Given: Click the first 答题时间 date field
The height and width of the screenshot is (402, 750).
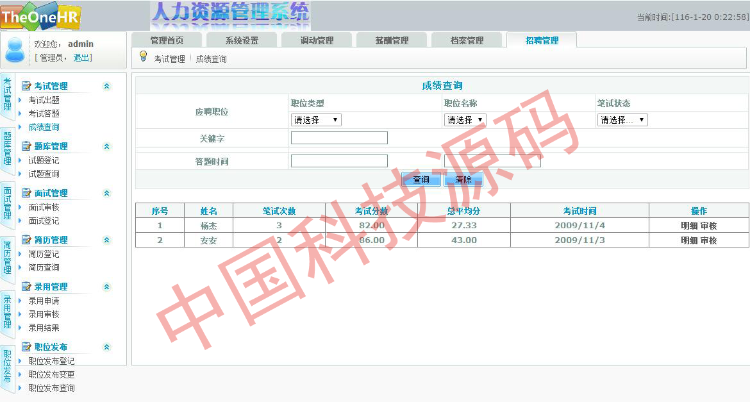Looking at the screenshot, I should click(339, 161).
